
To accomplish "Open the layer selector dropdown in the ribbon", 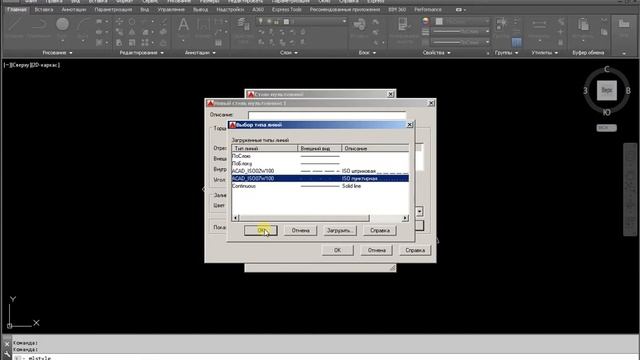I will (344, 21).
